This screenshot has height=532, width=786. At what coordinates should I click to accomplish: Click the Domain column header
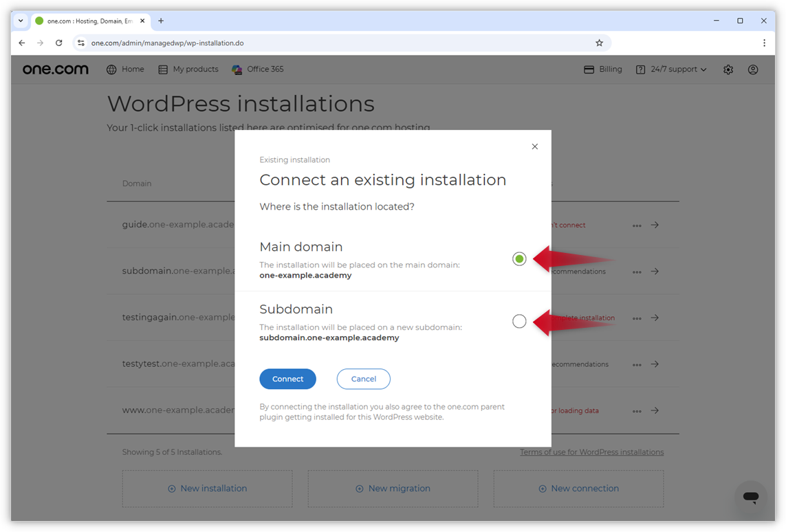(137, 184)
